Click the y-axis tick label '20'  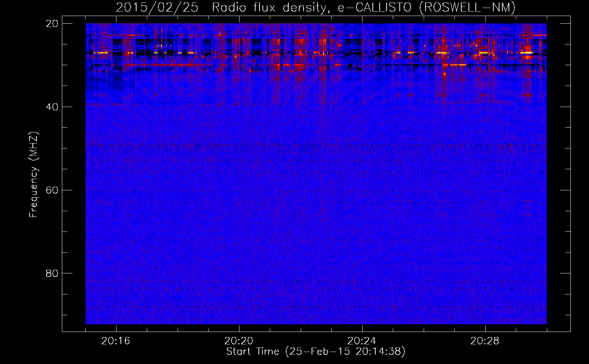pos(52,24)
